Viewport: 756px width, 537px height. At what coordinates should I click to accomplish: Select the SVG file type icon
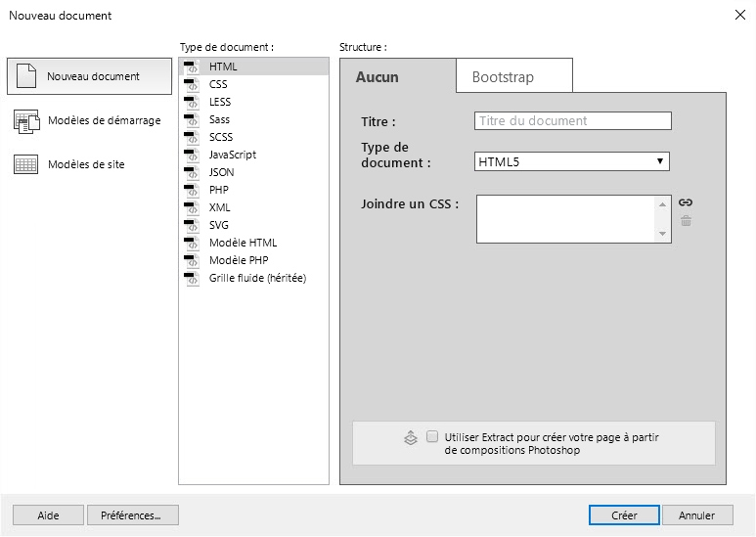pyautogui.click(x=192, y=225)
